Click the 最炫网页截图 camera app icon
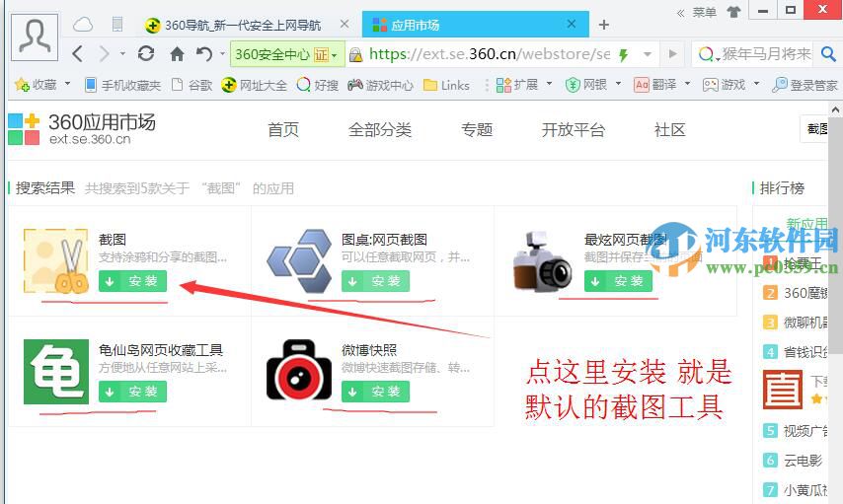This screenshot has height=504, width=843. 542,261
